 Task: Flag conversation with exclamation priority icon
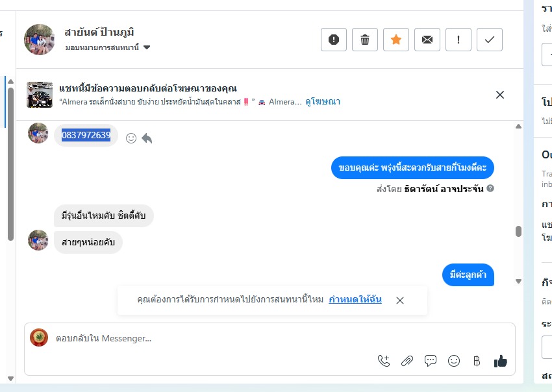coord(458,40)
